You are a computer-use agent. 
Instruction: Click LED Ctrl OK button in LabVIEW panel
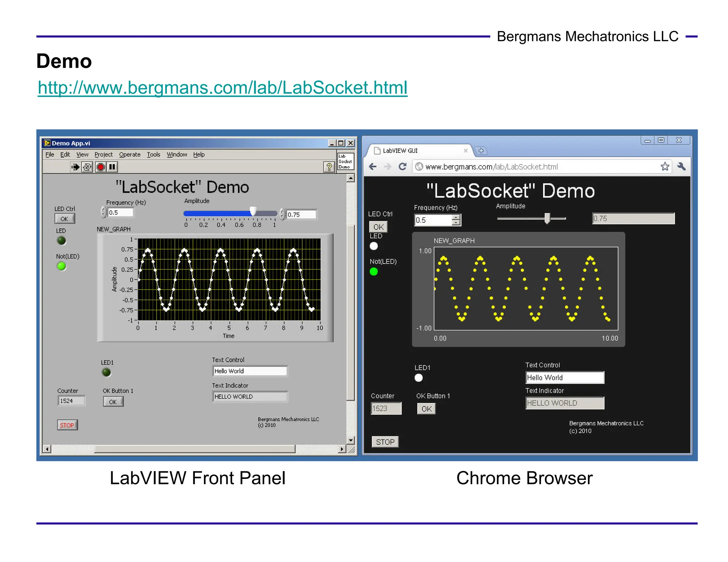pos(64,219)
